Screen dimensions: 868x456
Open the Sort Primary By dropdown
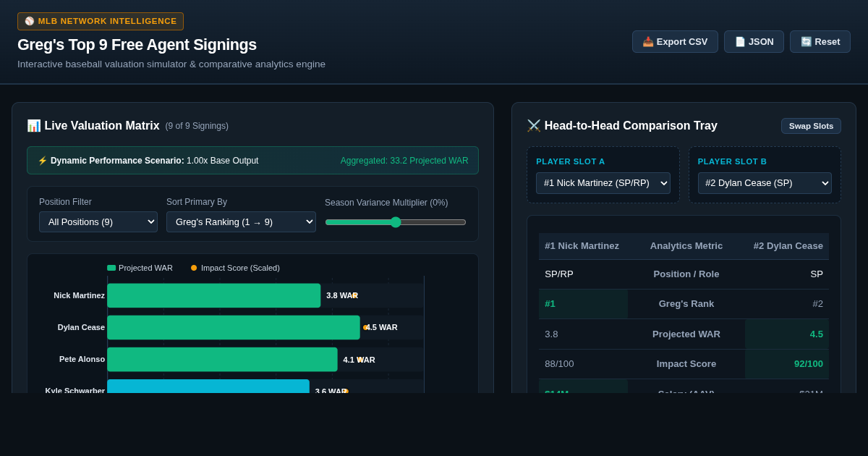(241, 221)
